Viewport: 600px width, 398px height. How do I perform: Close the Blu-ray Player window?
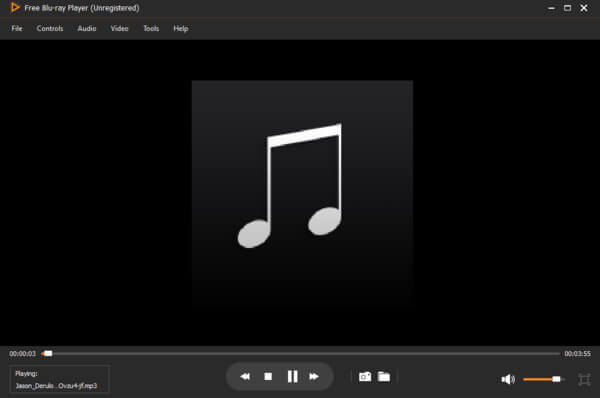click(584, 8)
